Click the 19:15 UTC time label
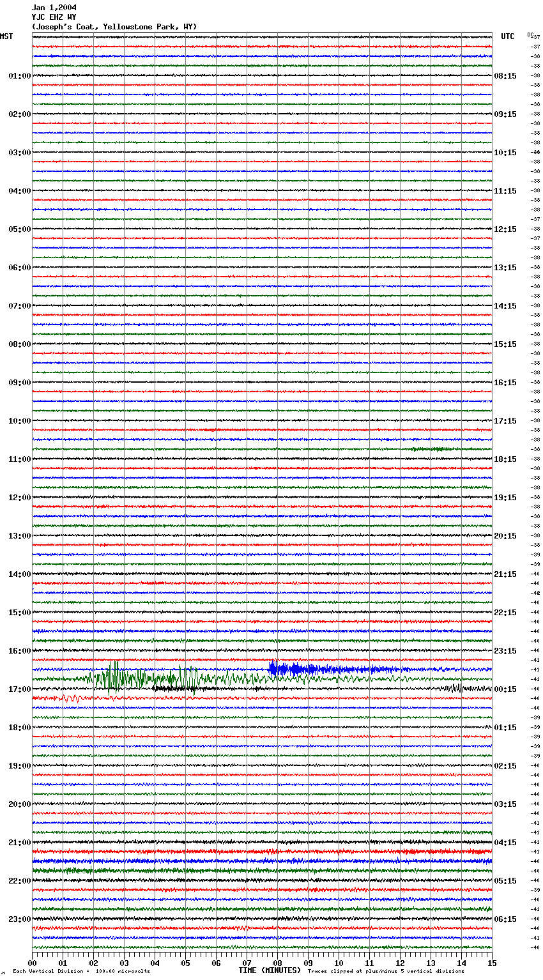Image resolution: width=543 pixels, height=980 pixels. [x=505, y=498]
